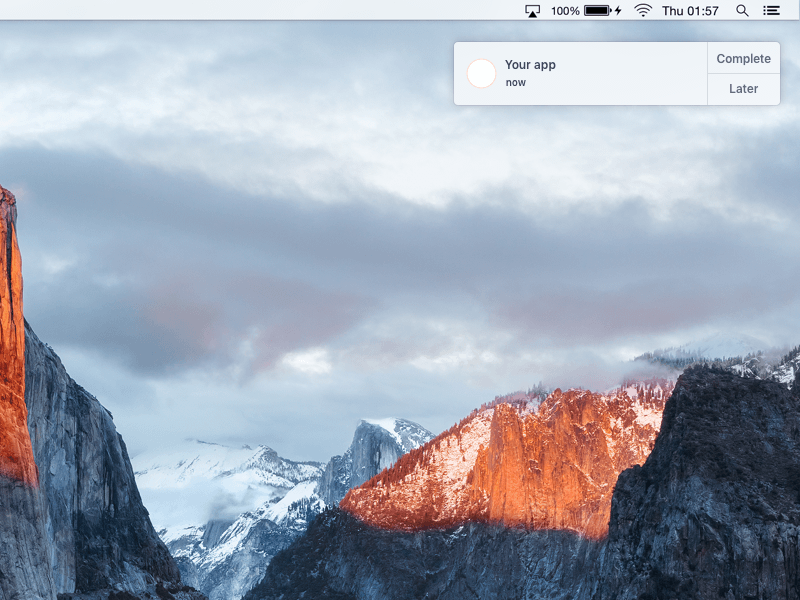
Task: Click the Thu 01:57 clock
Action: click(x=690, y=11)
